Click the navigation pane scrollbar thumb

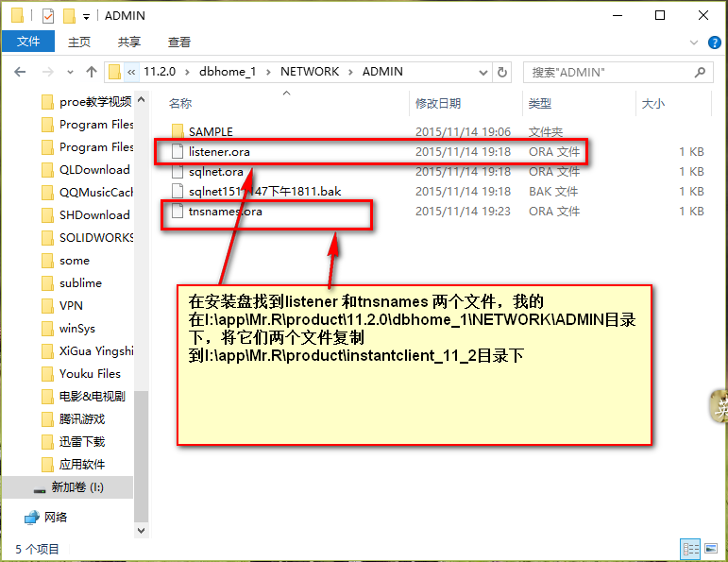click(141, 457)
